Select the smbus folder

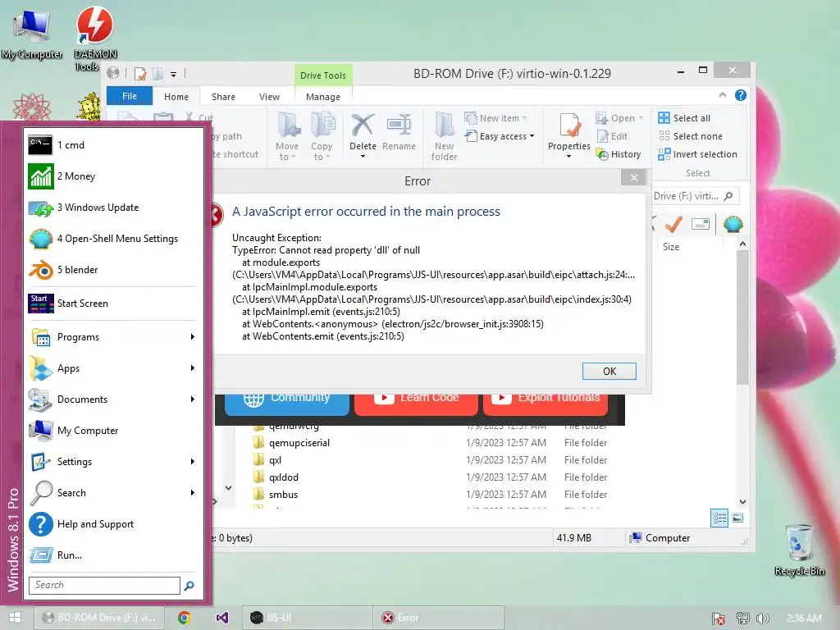click(283, 495)
